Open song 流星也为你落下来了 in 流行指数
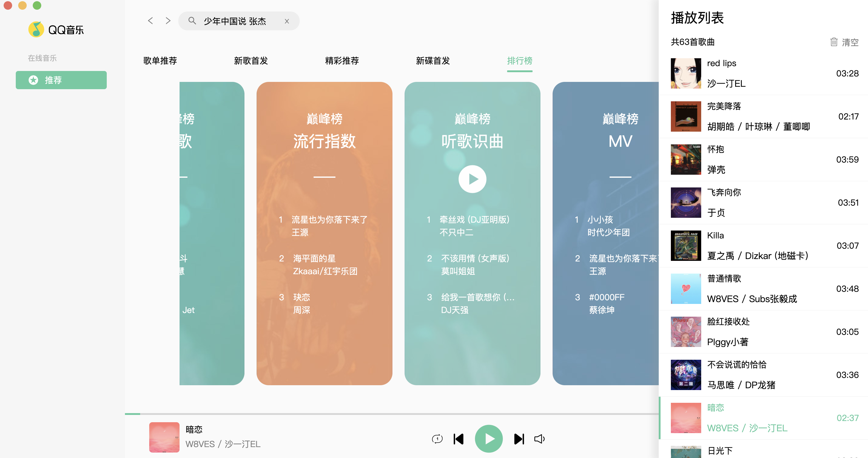The height and width of the screenshot is (458, 868). 329,220
